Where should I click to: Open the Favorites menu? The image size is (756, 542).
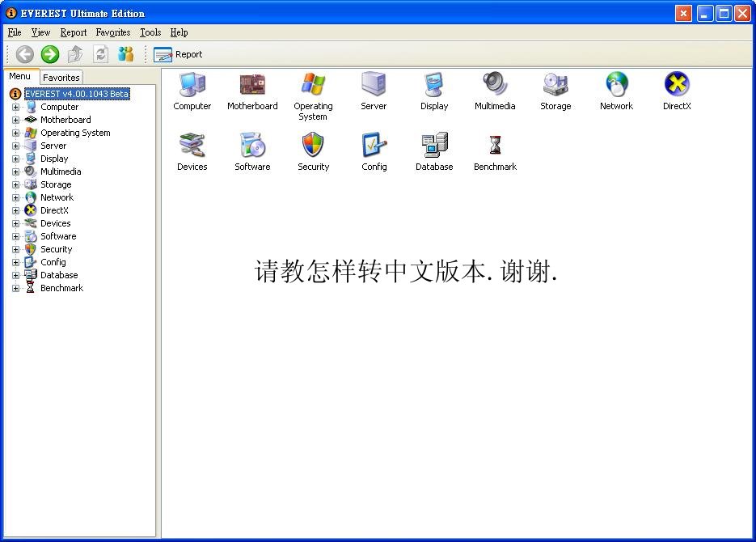[x=113, y=32]
